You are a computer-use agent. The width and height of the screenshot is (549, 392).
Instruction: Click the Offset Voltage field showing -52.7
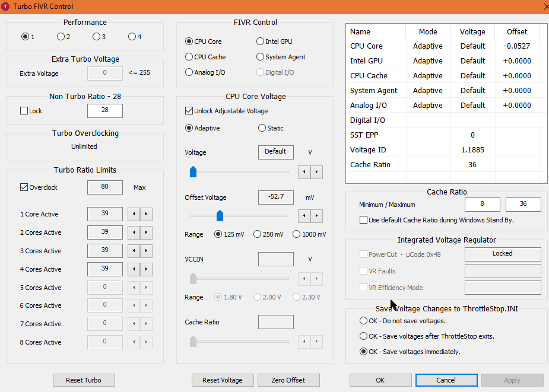point(276,197)
